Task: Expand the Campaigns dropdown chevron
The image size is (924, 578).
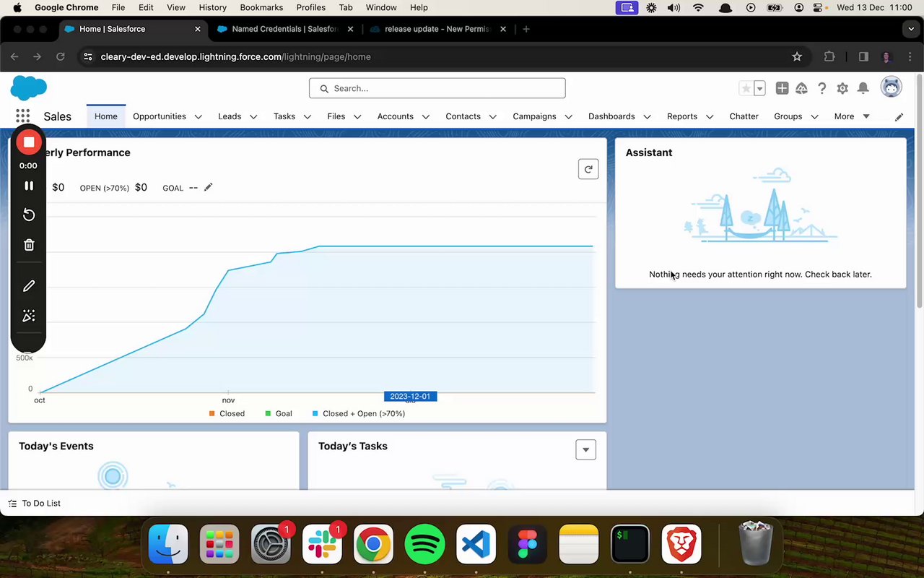Action: pyautogui.click(x=569, y=116)
